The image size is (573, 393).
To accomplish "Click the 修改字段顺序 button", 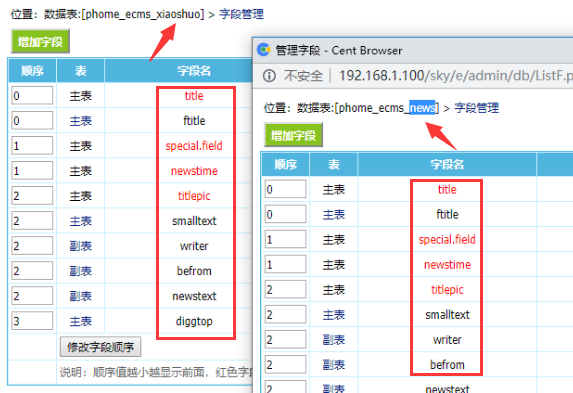I will [x=100, y=347].
